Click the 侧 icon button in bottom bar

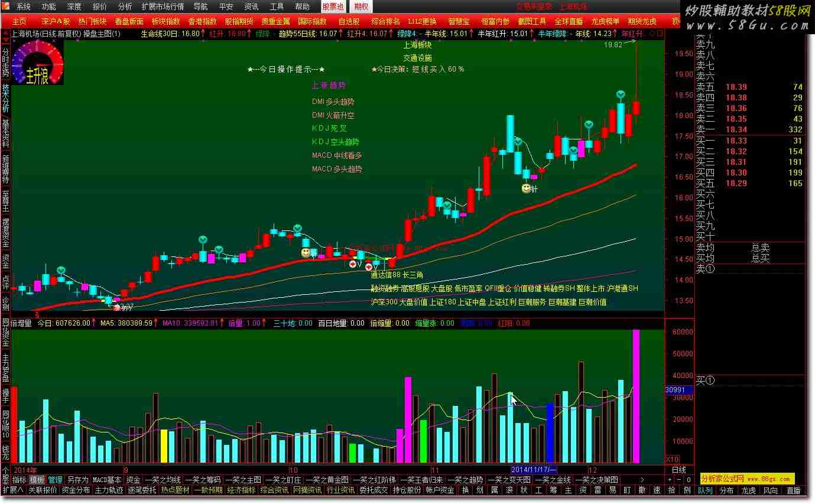tap(686, 490)
